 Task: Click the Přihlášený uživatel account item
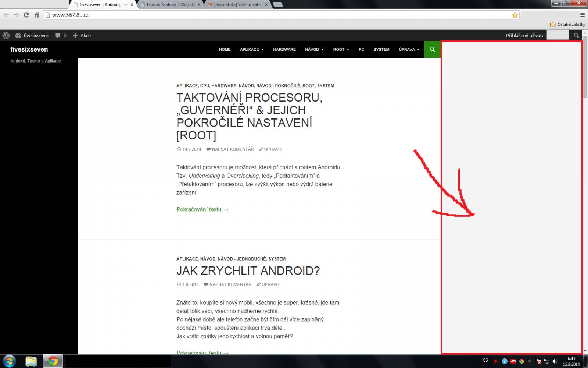[537, 35]
